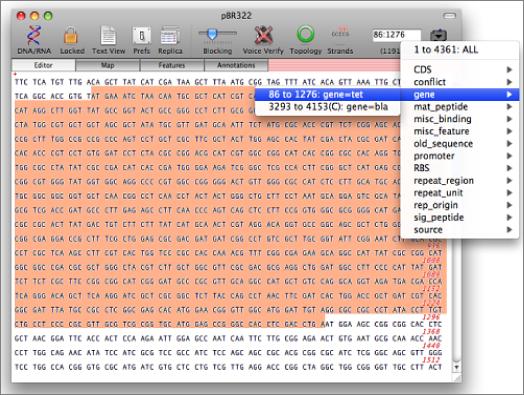Click the red position number 1296
This screenshot has width=524, height=395.
(x=431, y=317)
